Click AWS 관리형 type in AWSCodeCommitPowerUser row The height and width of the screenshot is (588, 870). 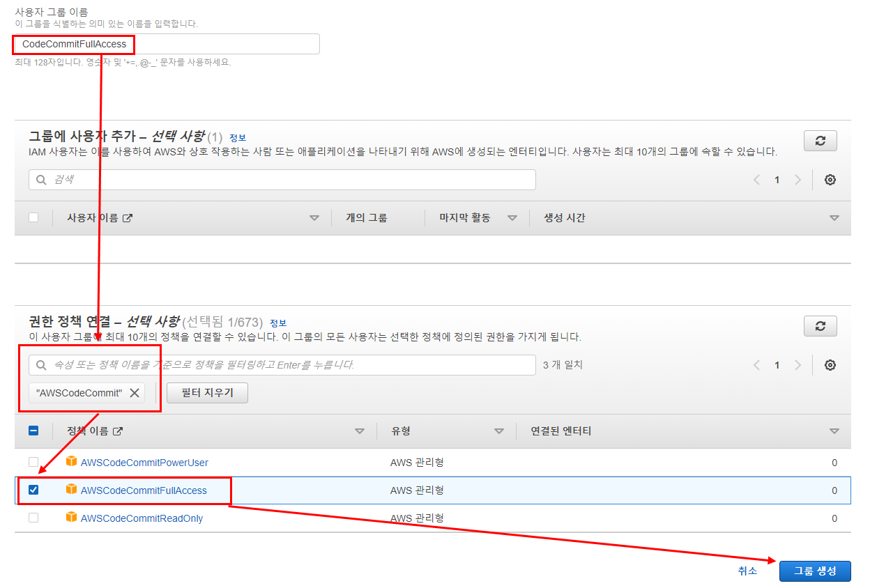click(417, 463)
